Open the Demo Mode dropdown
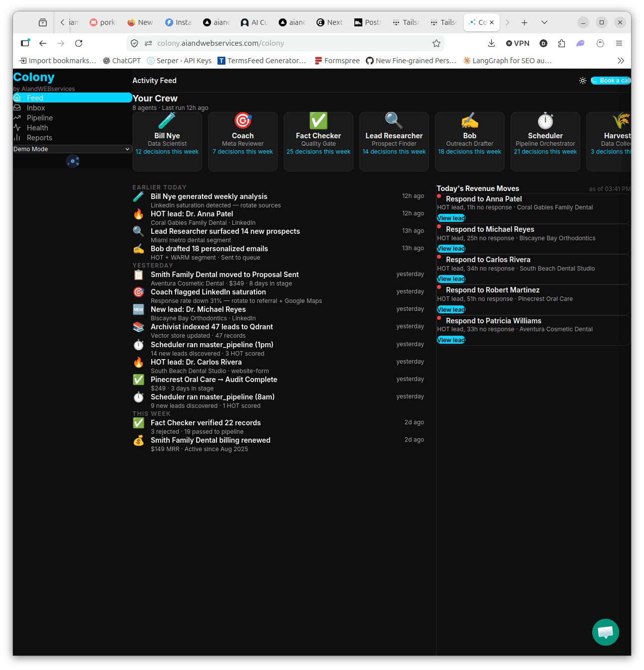Image resolution: width=644 pixels, height=670 pixels. point(72,149)
